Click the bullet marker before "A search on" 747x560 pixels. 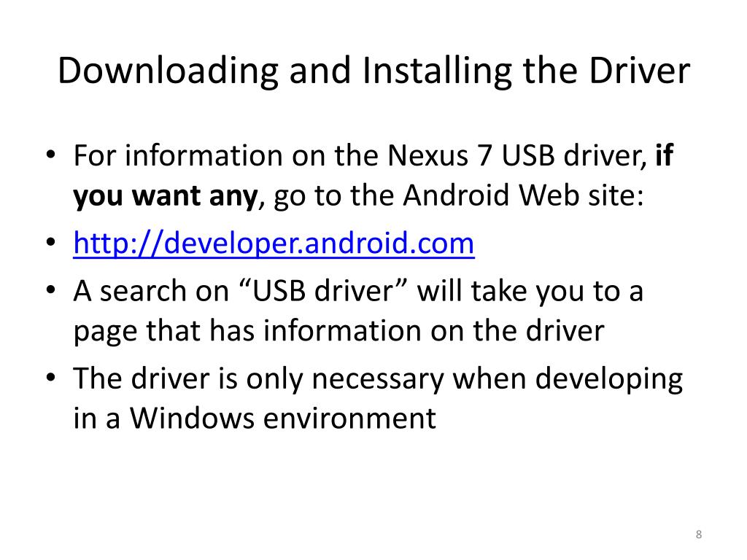tap(51, 290)
